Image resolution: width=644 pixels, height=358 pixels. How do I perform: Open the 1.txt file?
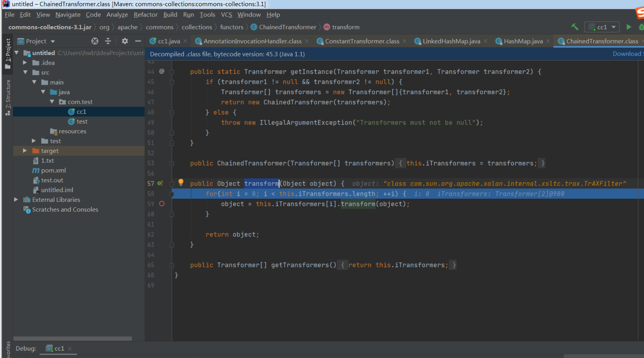(43, 161)
